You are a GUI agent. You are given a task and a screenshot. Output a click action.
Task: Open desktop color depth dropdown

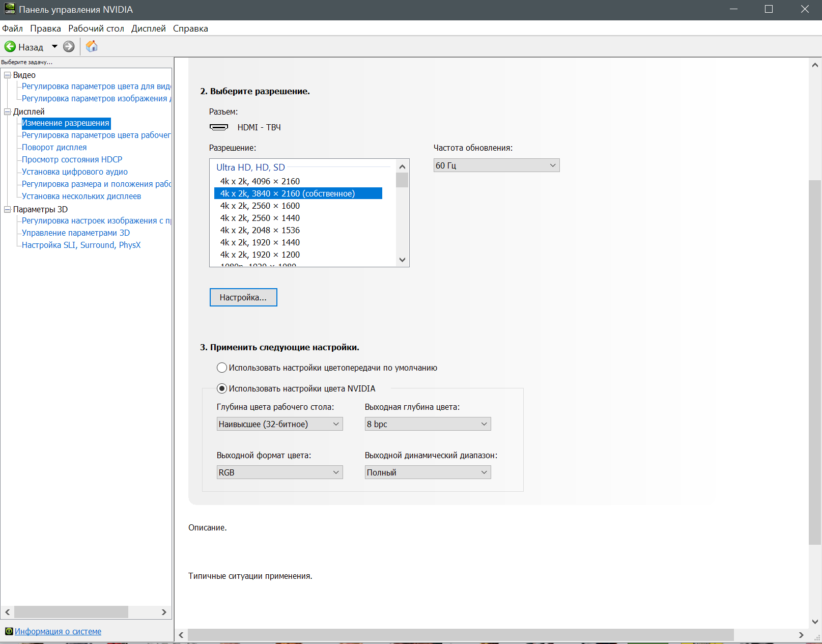coord(279,424)
